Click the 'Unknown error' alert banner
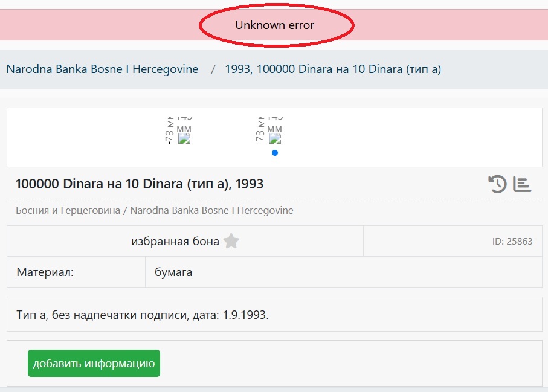The image size is (548, 392). point(274,26)
